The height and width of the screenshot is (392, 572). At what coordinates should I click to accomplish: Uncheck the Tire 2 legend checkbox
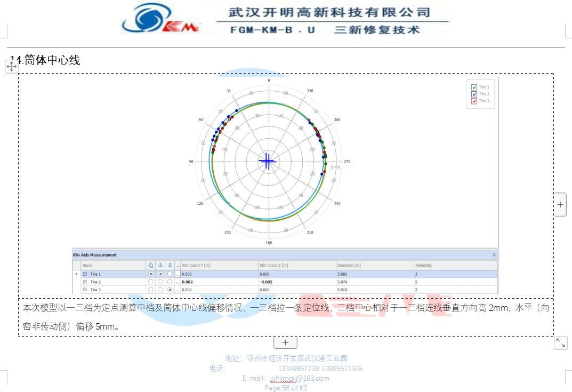pyautogui.click(x=474, y=94)
